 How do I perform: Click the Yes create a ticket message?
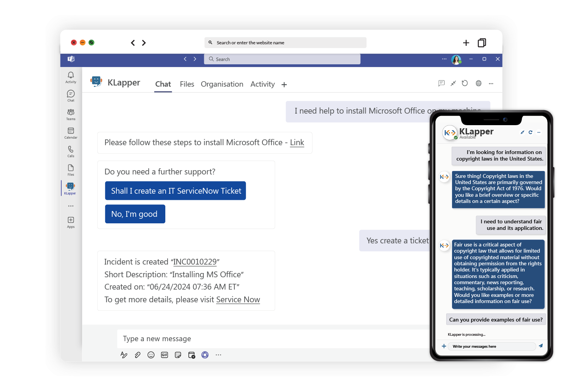click(395, 241)
